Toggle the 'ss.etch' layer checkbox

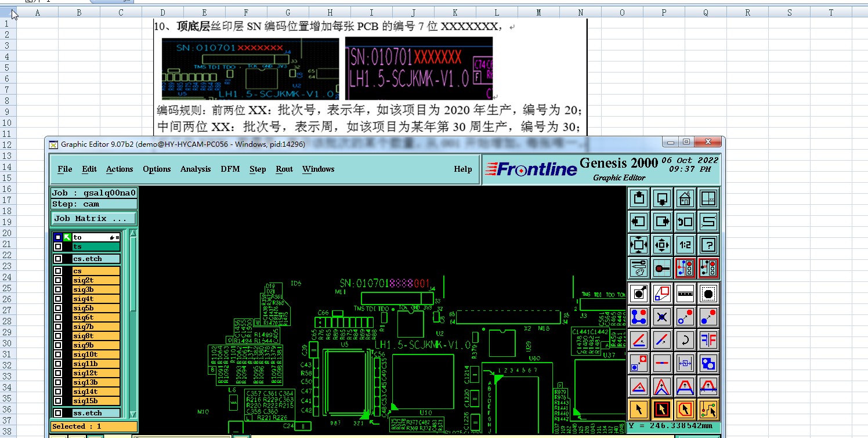(x=58, y=413)
